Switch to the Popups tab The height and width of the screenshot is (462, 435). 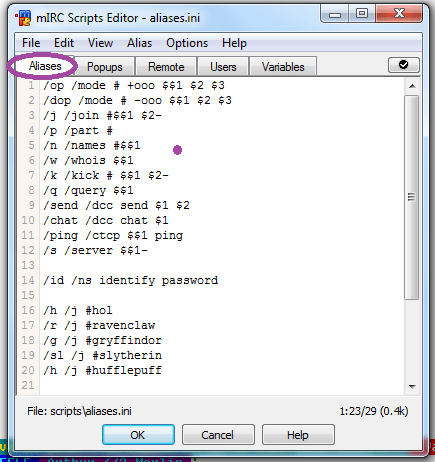pos(105,67)
